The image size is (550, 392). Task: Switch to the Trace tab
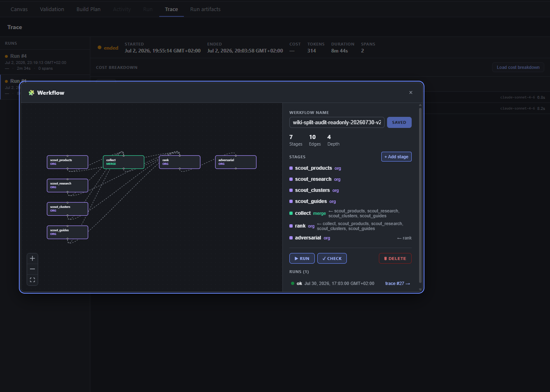[172, 9]
